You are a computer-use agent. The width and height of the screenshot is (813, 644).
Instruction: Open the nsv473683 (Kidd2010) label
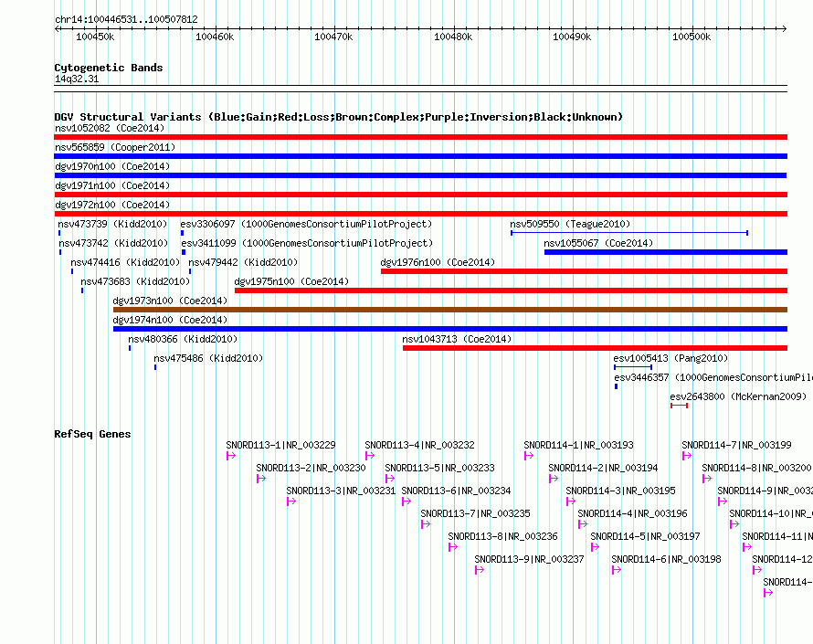(x=135, y=281)
